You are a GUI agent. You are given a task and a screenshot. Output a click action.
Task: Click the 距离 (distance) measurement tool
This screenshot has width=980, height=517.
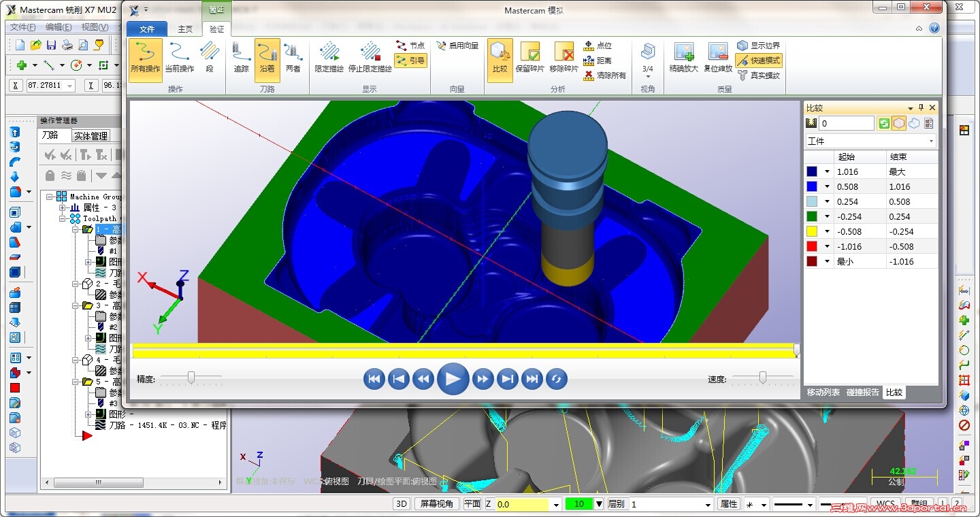click(598, 61)
